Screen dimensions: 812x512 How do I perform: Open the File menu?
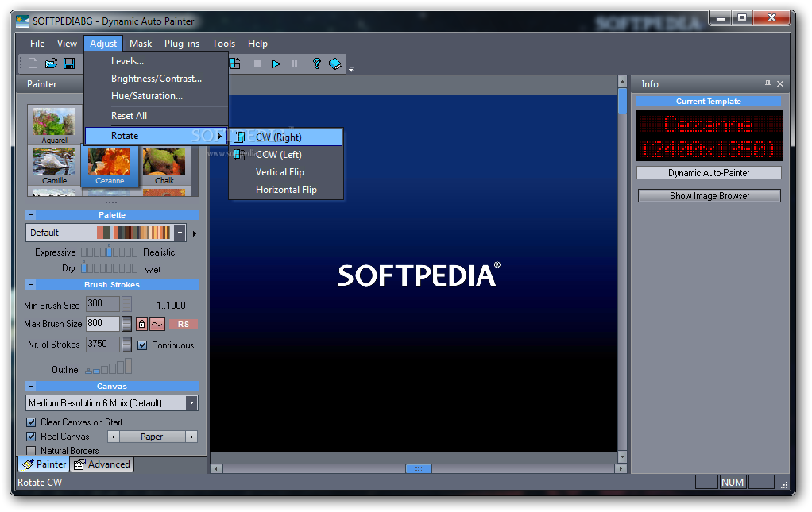pyautogui.click(x=37, y=44)
